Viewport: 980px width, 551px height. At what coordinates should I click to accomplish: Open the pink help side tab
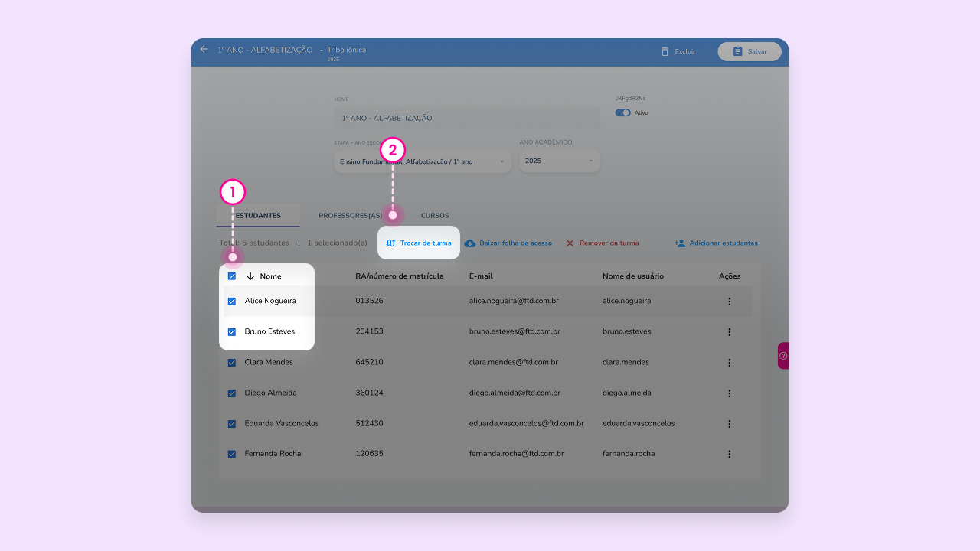(783, 356)
